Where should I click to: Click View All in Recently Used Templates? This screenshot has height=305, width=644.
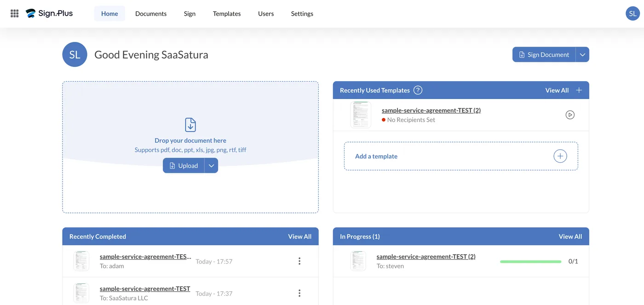point(557,90)
